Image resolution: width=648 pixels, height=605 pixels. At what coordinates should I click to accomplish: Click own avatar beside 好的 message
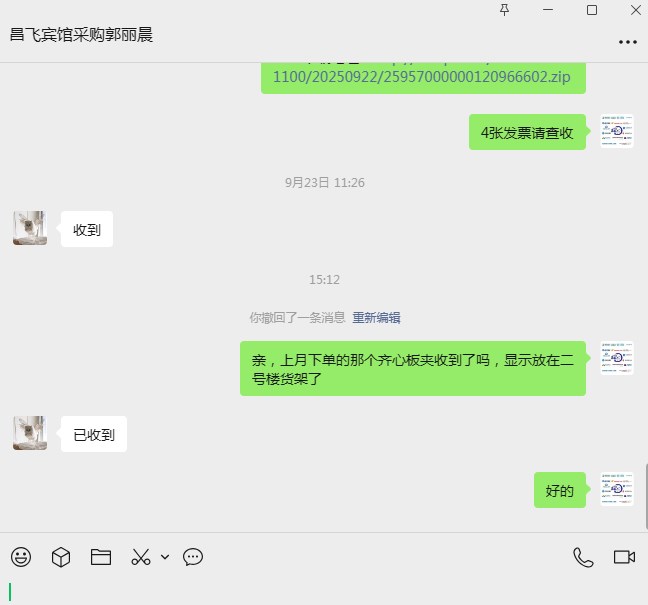[617, 489]
